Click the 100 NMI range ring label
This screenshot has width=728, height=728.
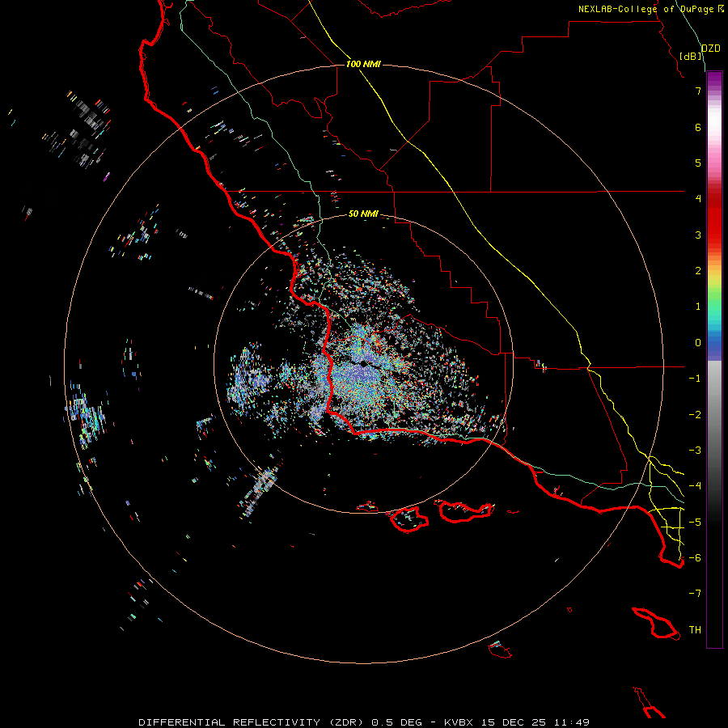363,64
